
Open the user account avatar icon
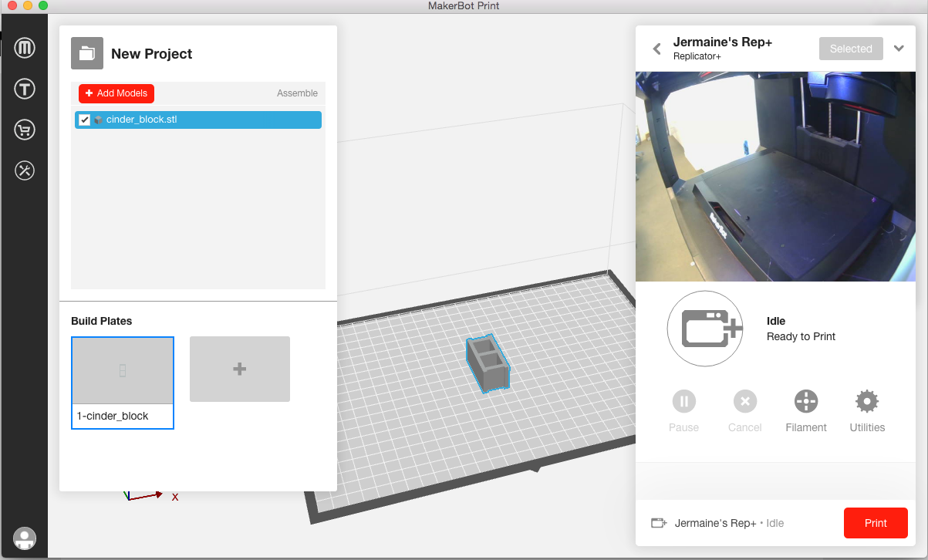pyautogui.click(x=25, y=538)
